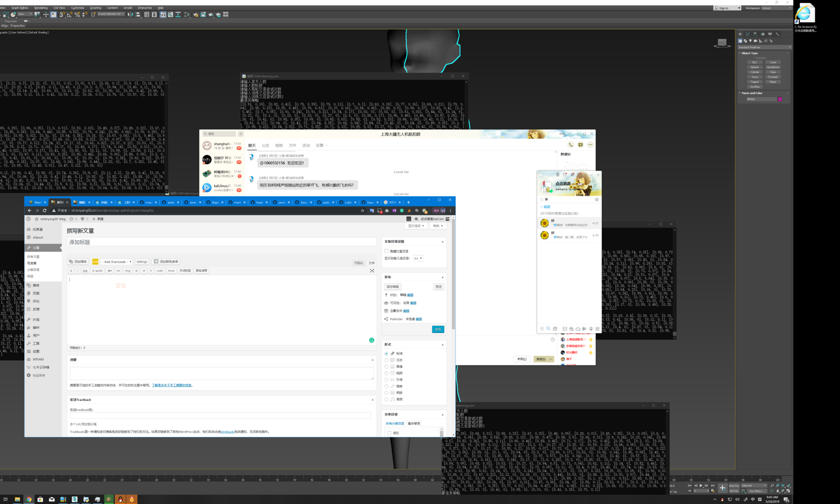Screen dimensions: 840x504
Task: Open File Explorer from the taskbar
Action: pyautogui.click(x=17, y=499)
